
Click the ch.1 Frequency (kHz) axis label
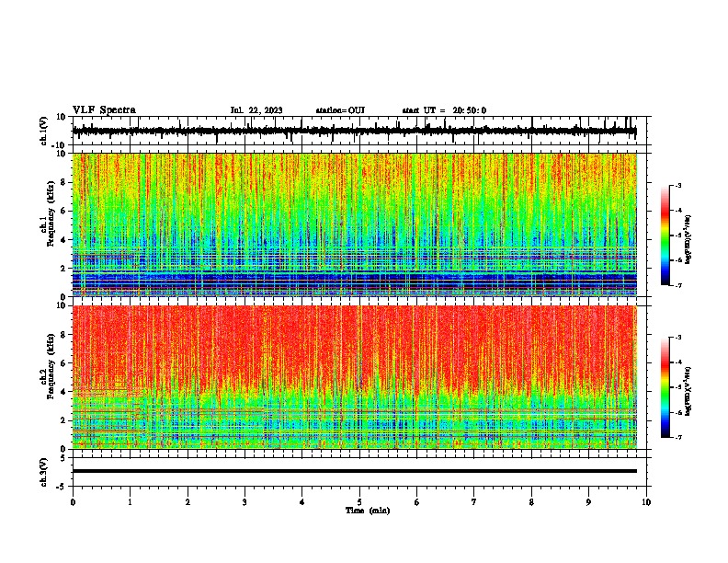tap(48, 213)
